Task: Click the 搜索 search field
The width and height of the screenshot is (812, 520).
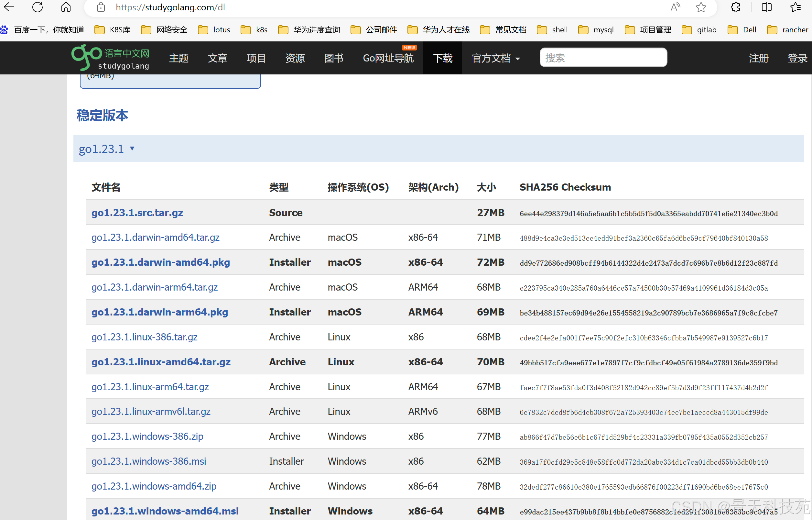Action: 603,57
